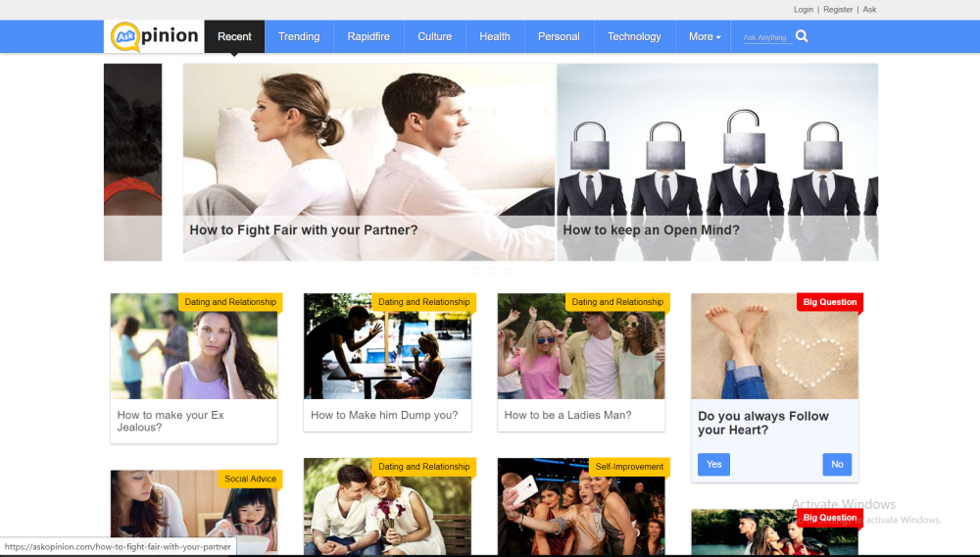Switch to the Rapidfire tab
980x557 pixels.
click(x=368, y=36)
